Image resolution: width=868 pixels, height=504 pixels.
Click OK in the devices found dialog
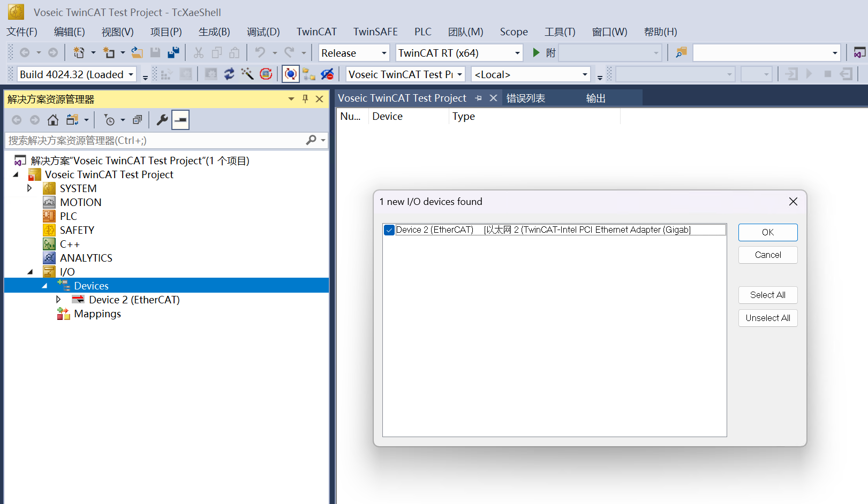(x=768, y=232)
